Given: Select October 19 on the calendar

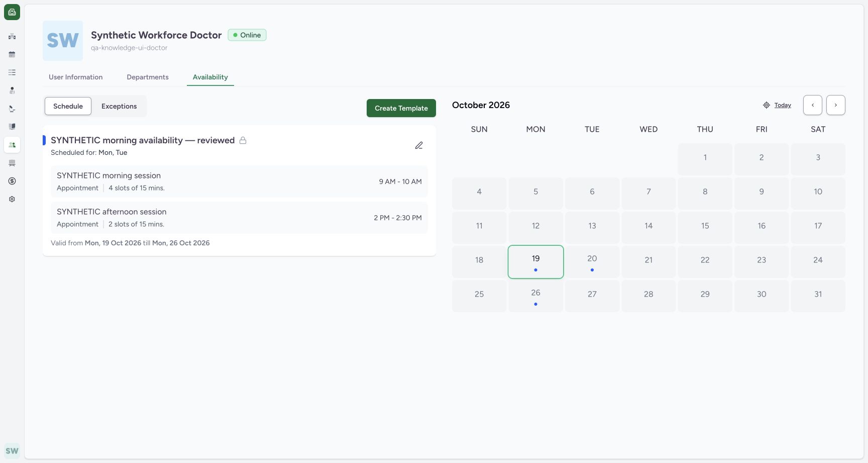Looking at the screenshot, I should (536, 262).
